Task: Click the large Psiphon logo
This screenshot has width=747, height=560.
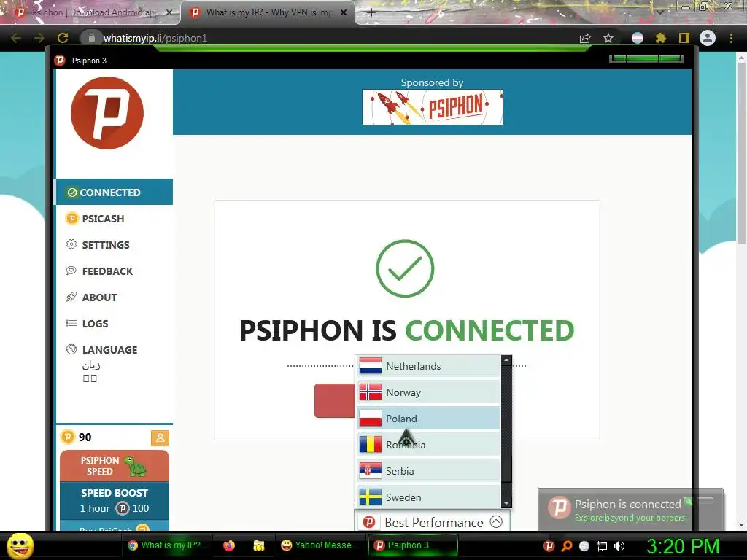Action: [x=107, y=113]
